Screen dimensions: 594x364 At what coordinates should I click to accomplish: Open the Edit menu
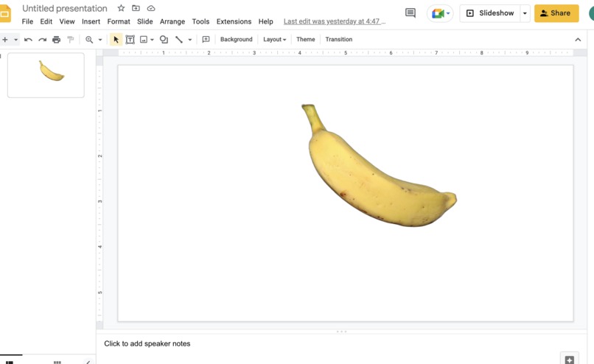(46, 21)
